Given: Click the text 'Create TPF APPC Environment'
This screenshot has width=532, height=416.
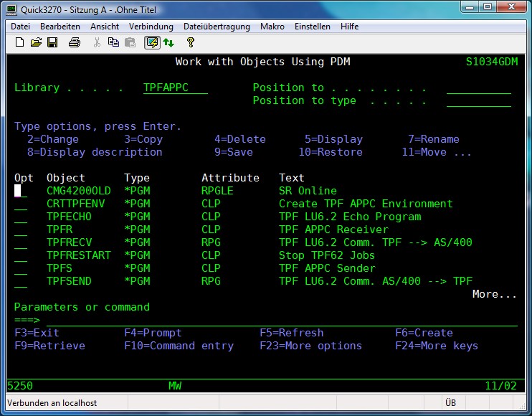Looking at the screenshot, I should point(366,204).
